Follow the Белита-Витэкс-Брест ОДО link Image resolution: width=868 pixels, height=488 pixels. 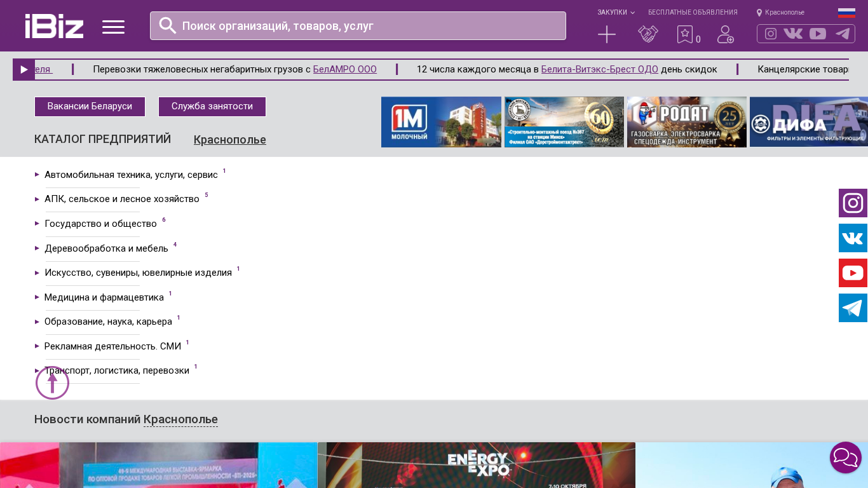pyautogui.click(x=600, y=69)
